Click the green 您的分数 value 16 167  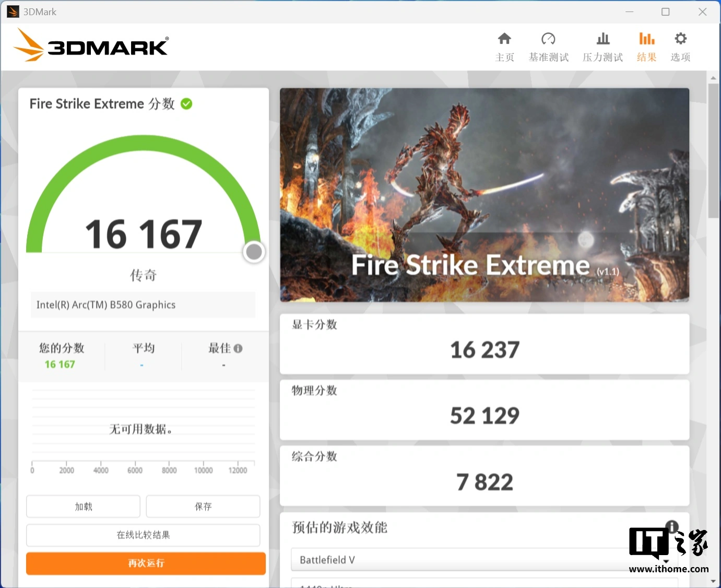point(60,364)
